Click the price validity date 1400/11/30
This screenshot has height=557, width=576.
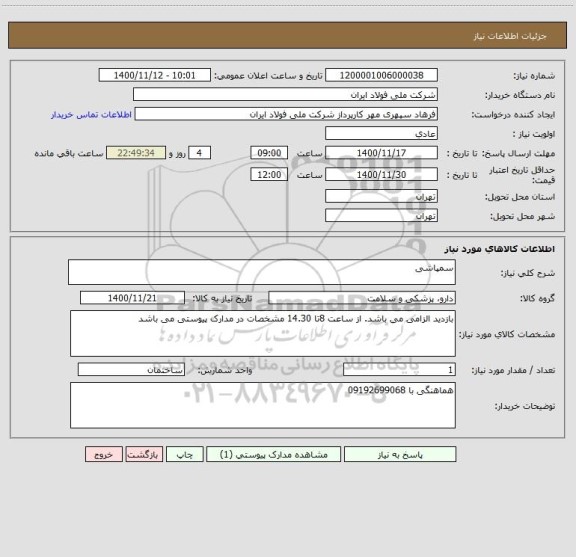(x=381, y=175)
